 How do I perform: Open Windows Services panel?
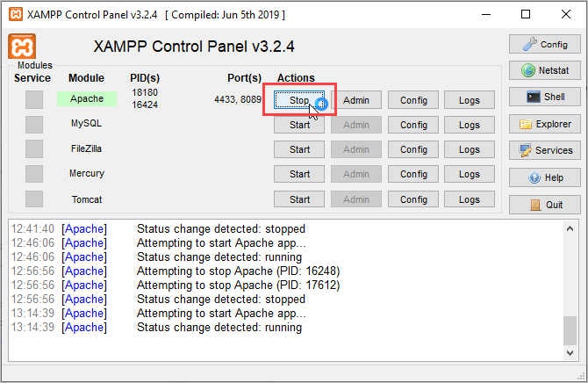point(544,150)
